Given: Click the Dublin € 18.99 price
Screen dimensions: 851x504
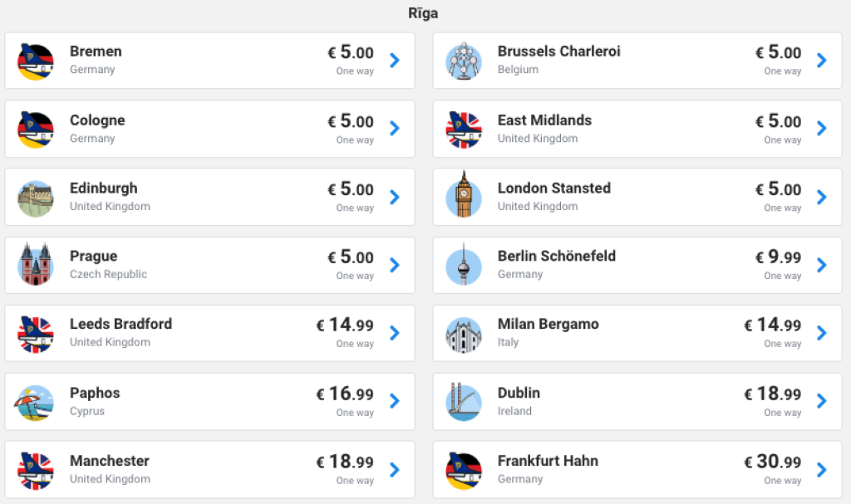Looking at the screenshot, I should tap(773, 394).
